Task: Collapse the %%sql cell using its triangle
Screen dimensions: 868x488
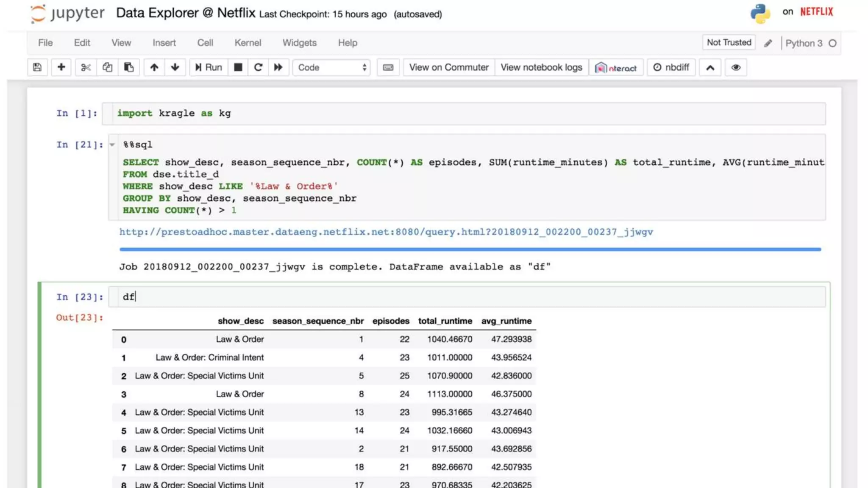Action: (x=112, y=145)
